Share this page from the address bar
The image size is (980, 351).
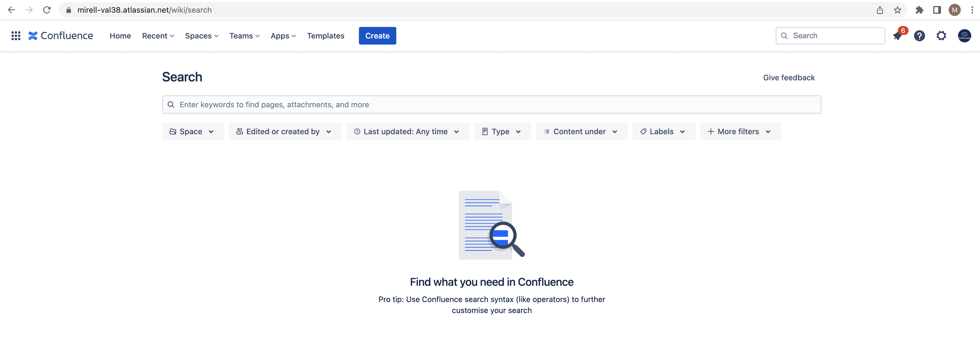click(880, 10)
